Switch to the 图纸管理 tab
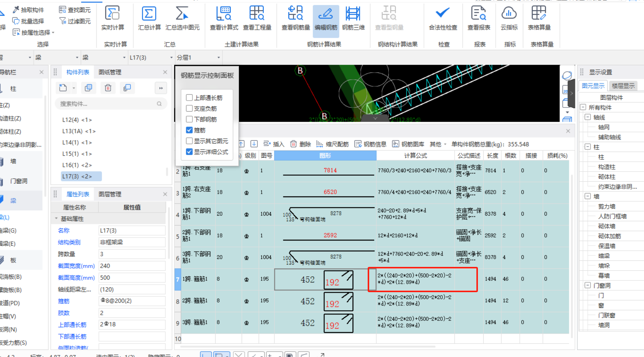The height and width of the screenshot is (357, 644). pyautogui.click(x=110, y=72)
